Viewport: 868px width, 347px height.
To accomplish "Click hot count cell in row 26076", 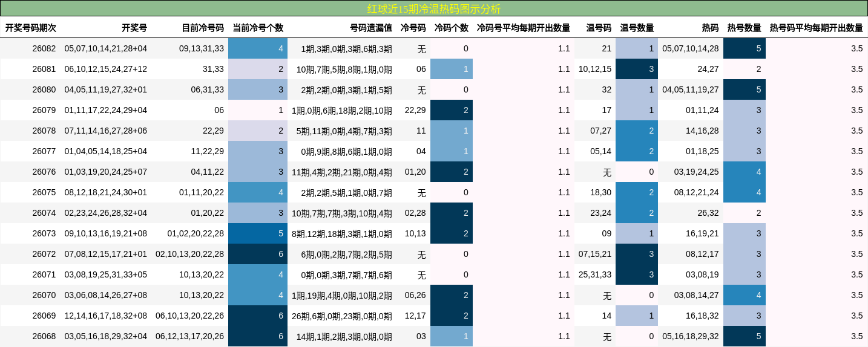I will 745,172.
